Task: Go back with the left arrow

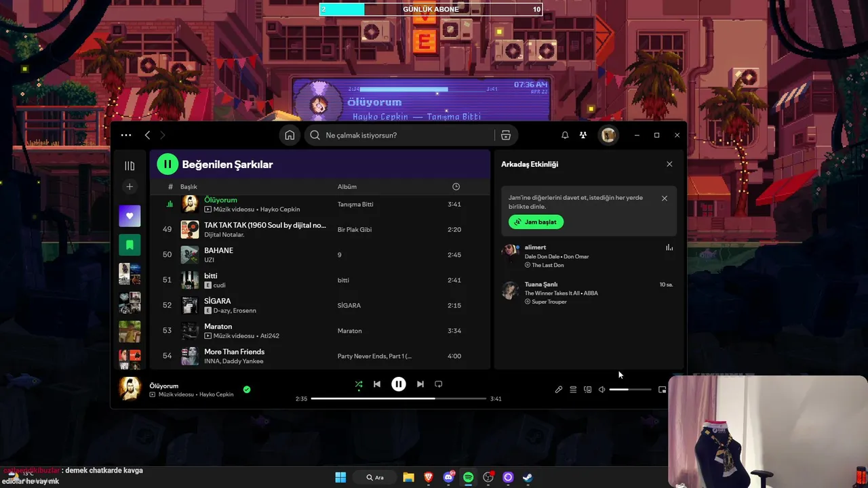Action: (147, 135)
